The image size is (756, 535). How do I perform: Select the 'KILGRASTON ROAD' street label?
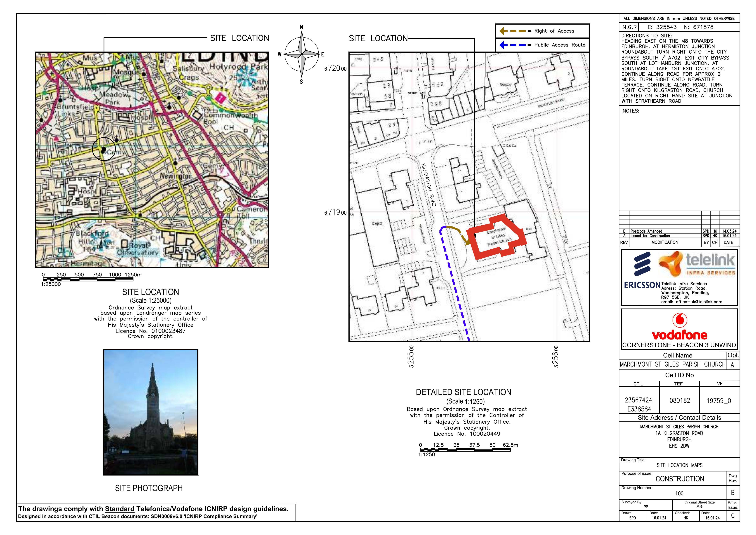click(429, 185)
